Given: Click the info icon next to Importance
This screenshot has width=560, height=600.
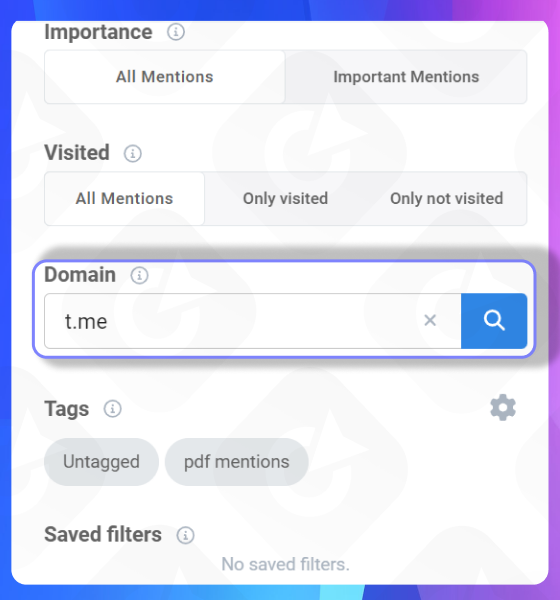Looking at the screenshot, I should pyautogui.click(x=176, y=32).
